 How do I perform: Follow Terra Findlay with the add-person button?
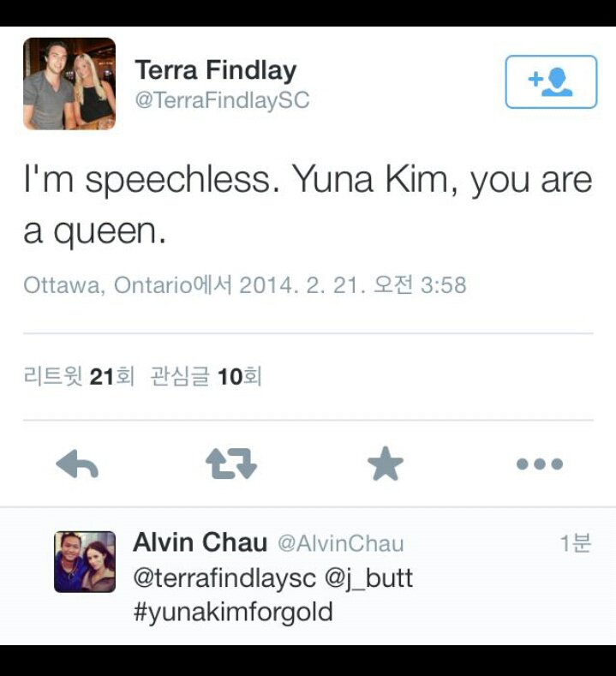pyautogui.click(x=551, y=81)
